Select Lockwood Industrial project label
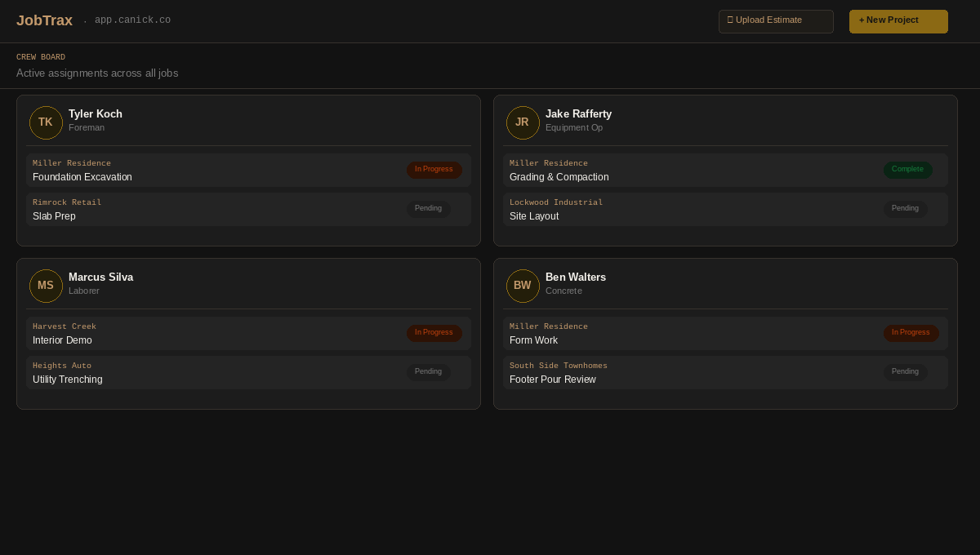This screenshot has width=980, height=555. 556,202
